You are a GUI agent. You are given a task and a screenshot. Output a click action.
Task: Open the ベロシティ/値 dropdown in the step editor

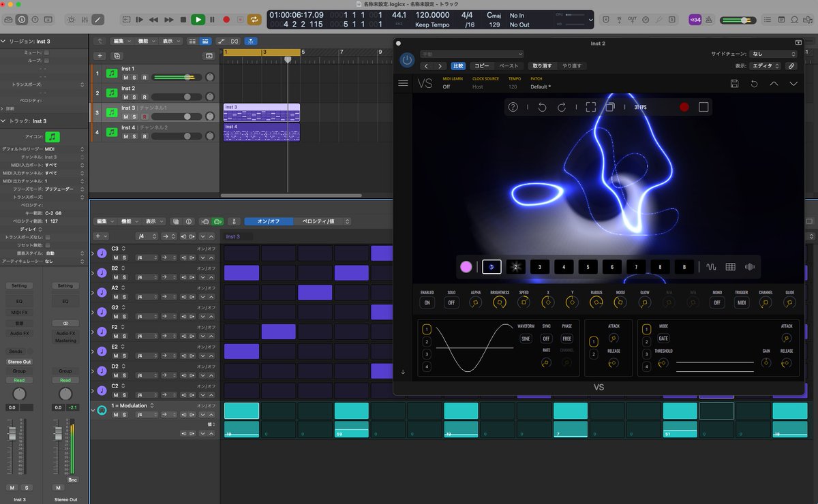[317, 221]
